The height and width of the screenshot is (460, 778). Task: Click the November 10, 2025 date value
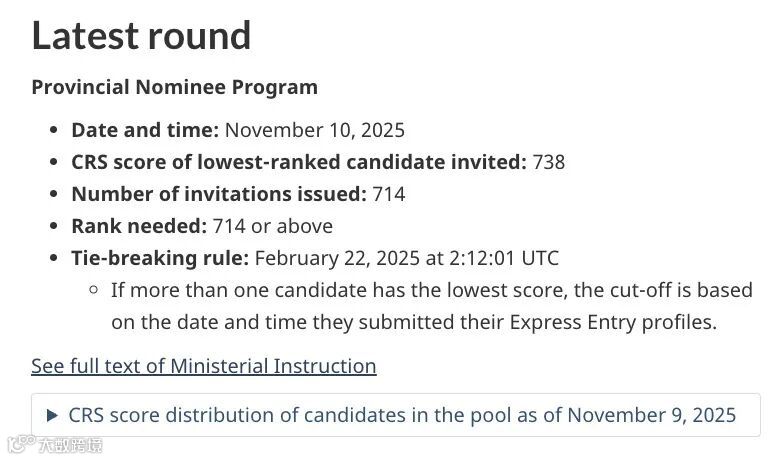tap(315, 130)
